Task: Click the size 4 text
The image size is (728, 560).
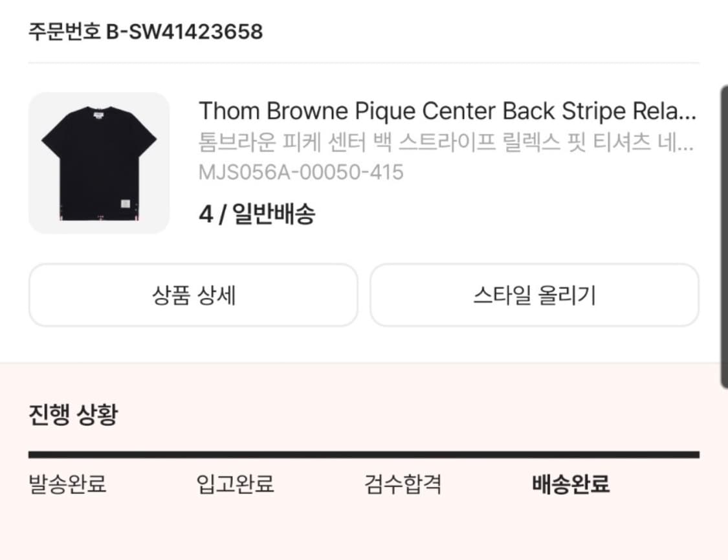Action: tap(205, 214)
